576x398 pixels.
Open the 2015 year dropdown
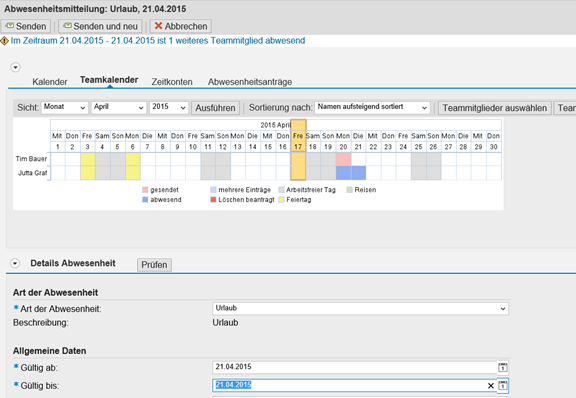click(169, 107)
